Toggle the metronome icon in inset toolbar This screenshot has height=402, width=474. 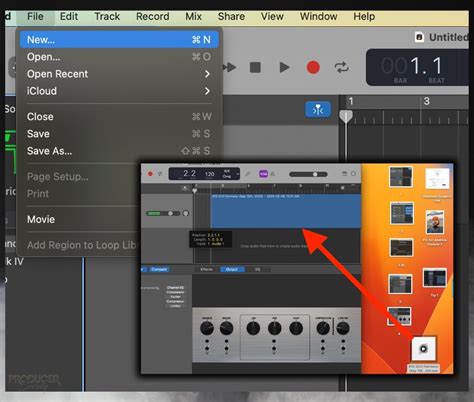[x=273, y=174]
